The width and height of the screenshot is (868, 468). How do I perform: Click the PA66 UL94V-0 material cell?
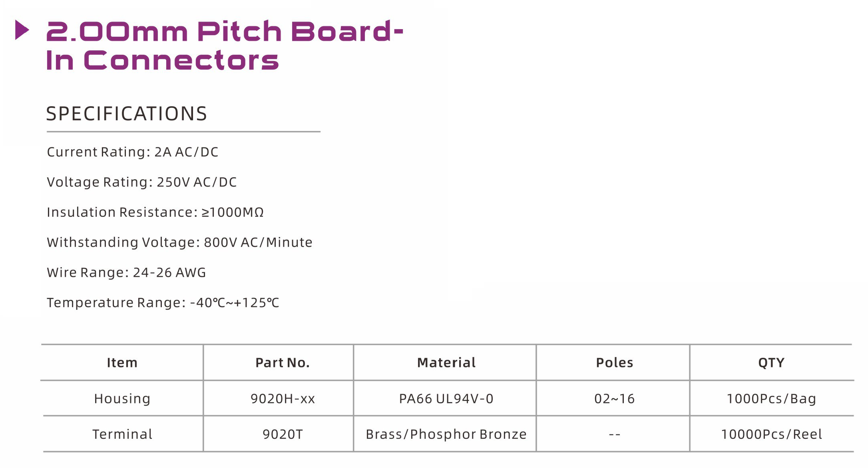(x=446, y=399)
